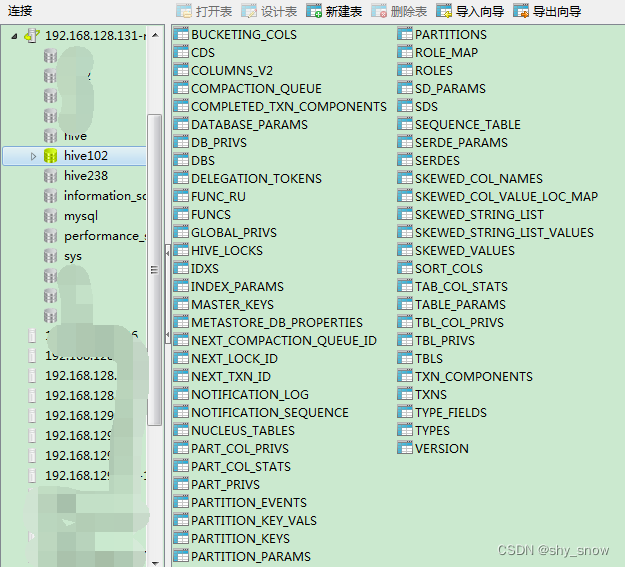Select the SORT_COLS table name
625x567 pixels.
(449, 268)
